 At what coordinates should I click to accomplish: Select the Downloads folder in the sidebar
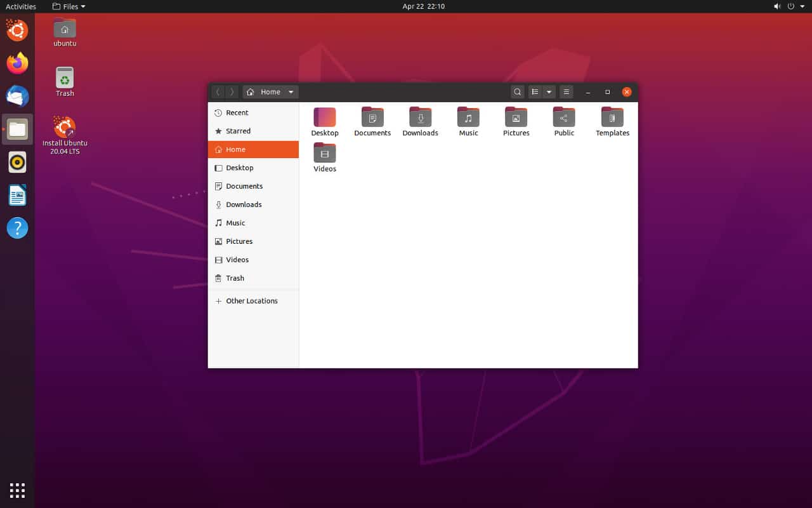(x=244, y=204)
